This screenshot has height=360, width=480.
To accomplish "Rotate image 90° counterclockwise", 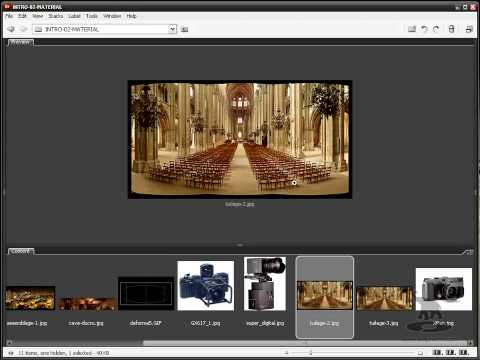I will (x=424, y=29).
